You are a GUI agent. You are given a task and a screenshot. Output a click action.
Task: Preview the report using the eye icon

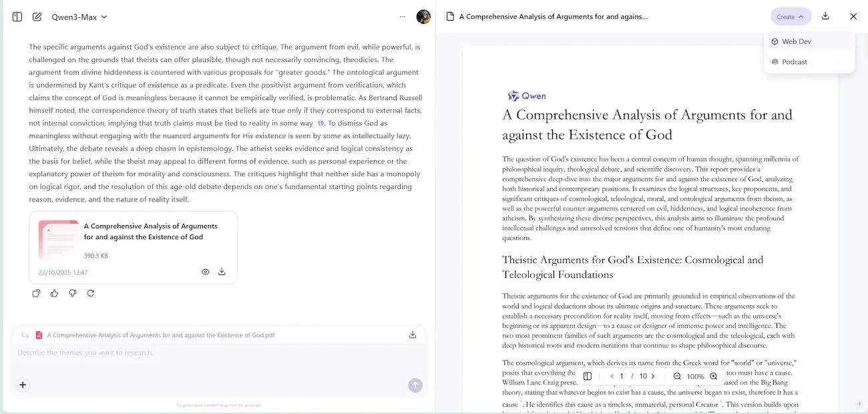(x=205, y=272)
